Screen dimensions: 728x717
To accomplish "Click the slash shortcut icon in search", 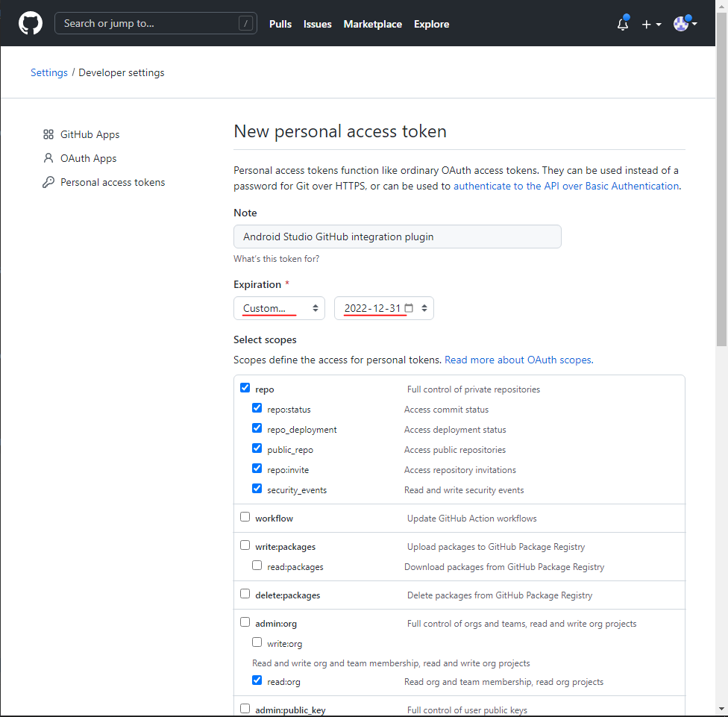I will tap(245, 23).
